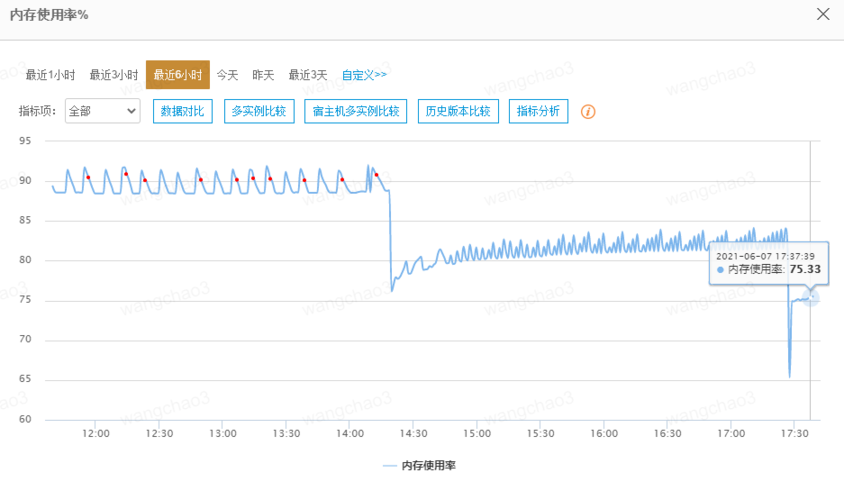Image resolution: width=844 pixels, height=500 pixels.
Task: Open the 指标项 全部 dropdown
Action: (103, 111)
